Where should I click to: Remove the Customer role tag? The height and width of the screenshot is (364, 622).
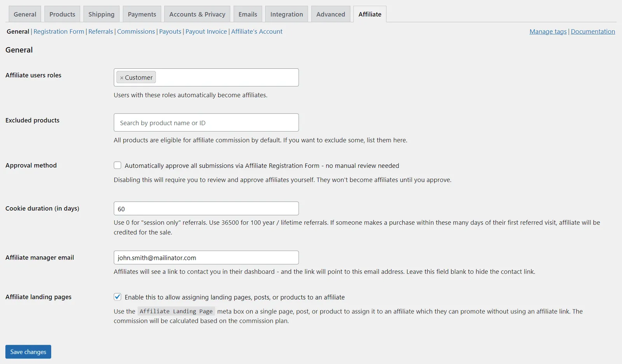122,78
